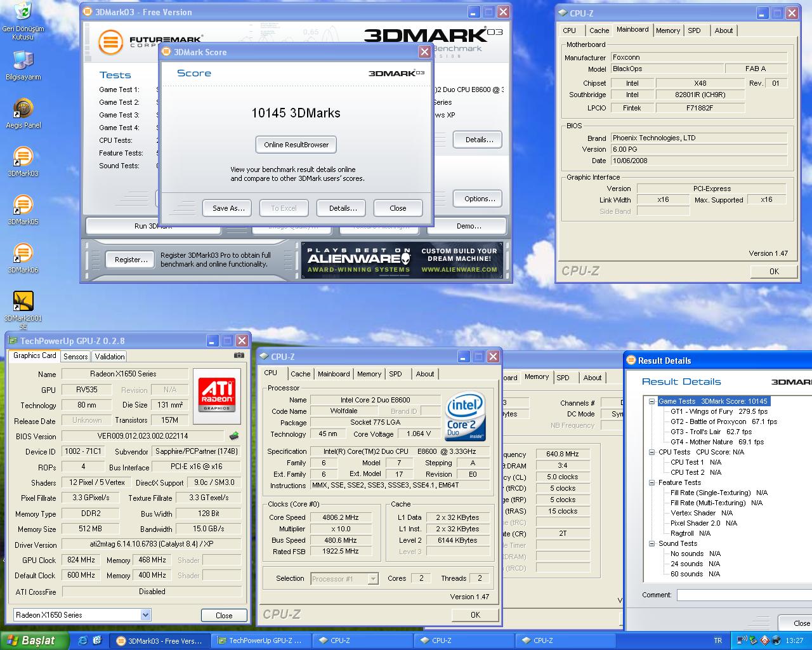Click Close button in GPU-Z

224,615
